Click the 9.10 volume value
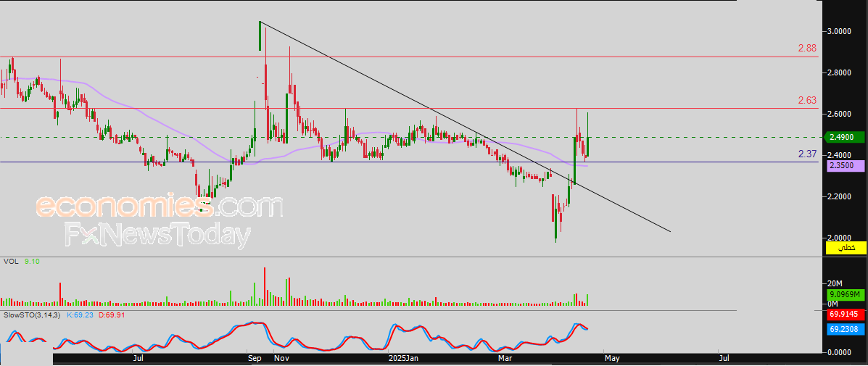 [31, 261]
